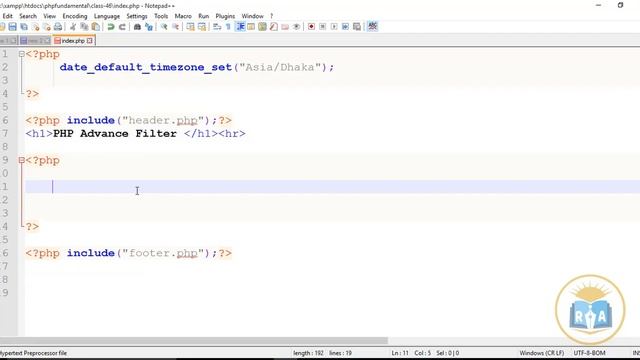Open the Window menu
Viewport: 640px width, 360px height.
(x=252, y=16)
